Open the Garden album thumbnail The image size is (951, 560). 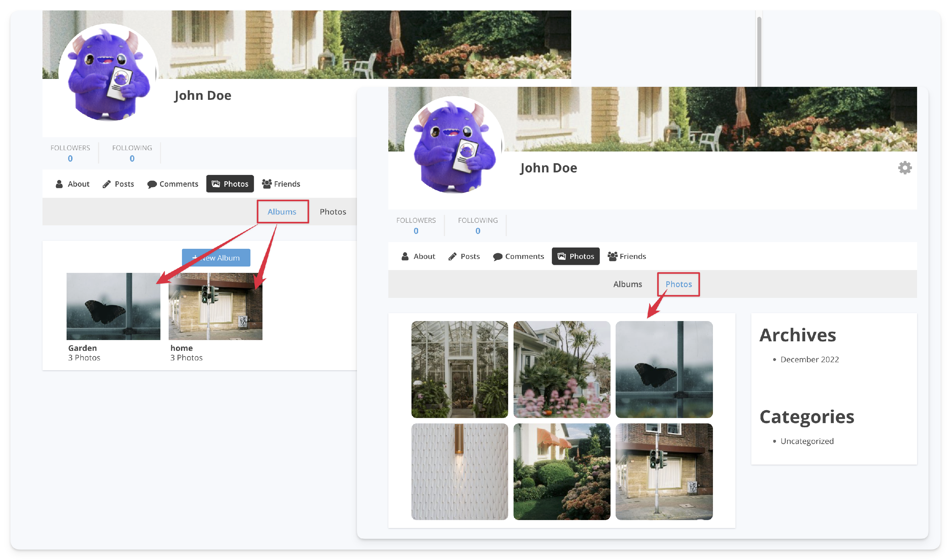tap(113, 306)
